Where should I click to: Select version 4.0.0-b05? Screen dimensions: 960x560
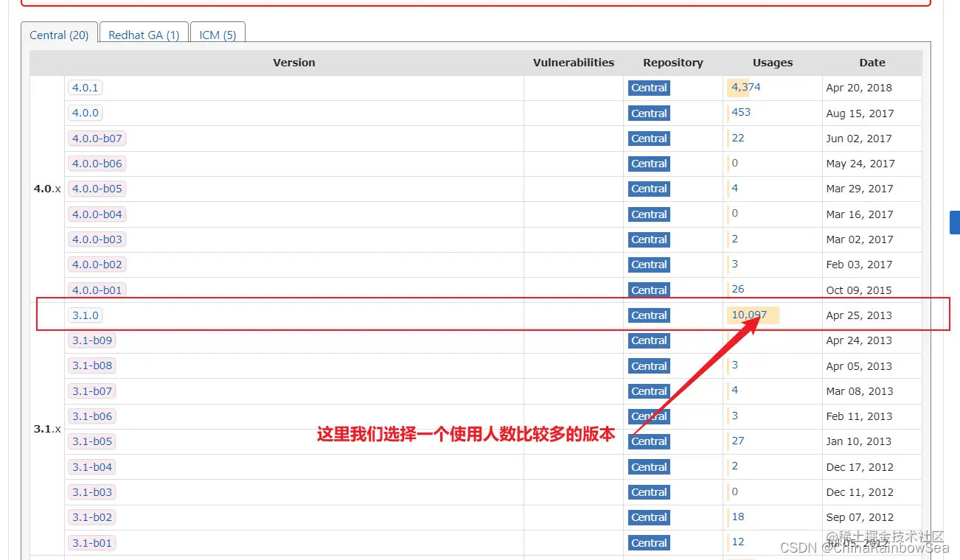coord(97,189)
